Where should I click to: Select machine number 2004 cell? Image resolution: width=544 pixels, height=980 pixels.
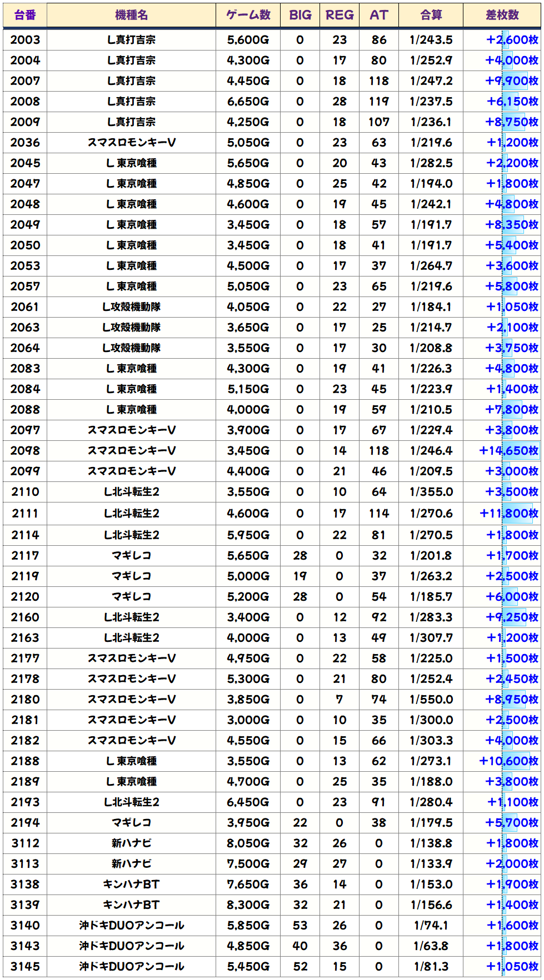click(25, 61)
